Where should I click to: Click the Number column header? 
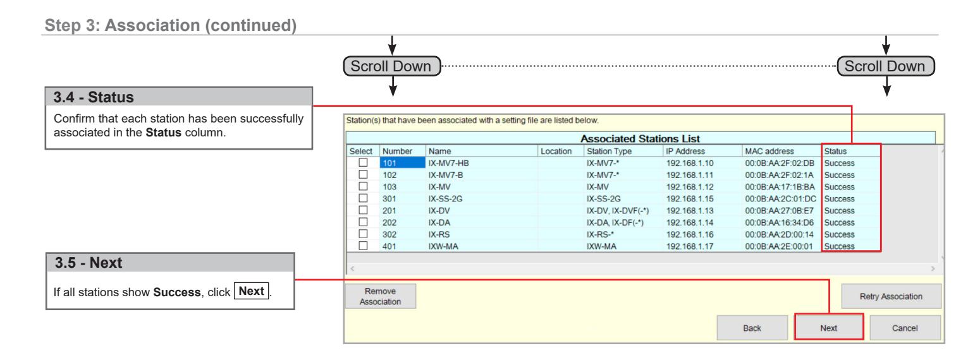401,152
